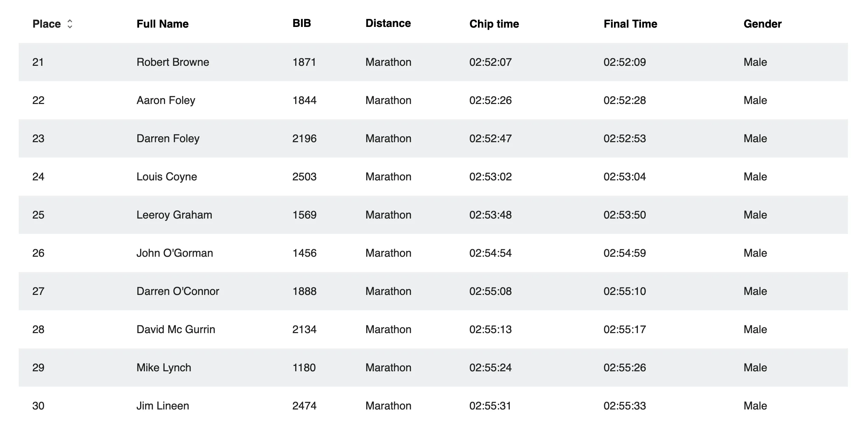The width and height of the screenshot is (868, 433).
Task: Select runner name Robert Browne
Action: click(173, 62)
